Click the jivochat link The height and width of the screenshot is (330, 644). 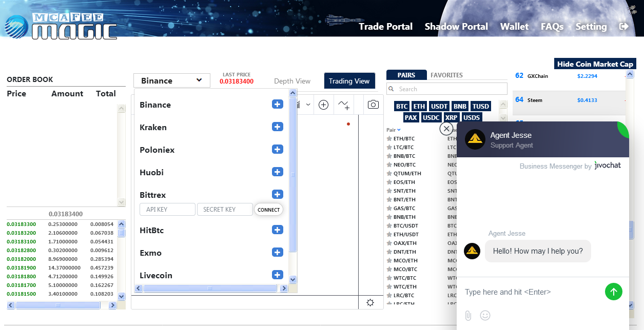coord(608,166)
